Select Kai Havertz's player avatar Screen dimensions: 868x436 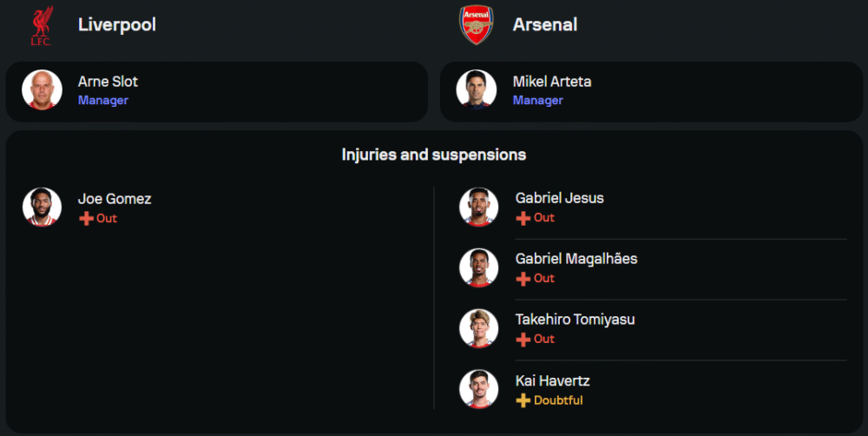478,389
